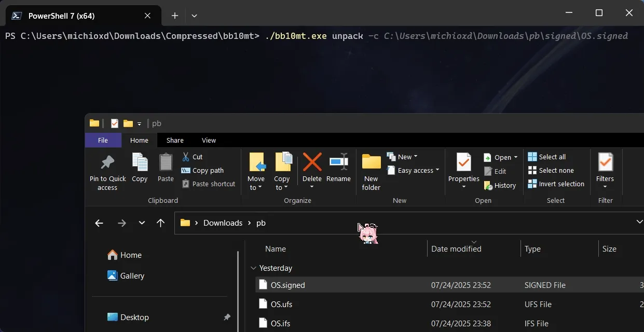Open the File menu in Explorer

pyautogui.click(x=103, y=140)
